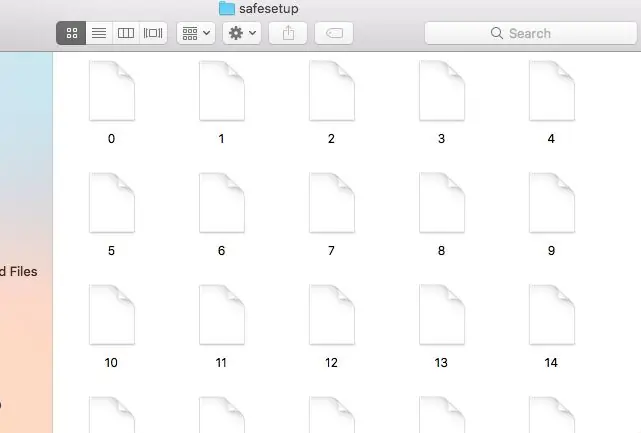Click the safesetup window title text
Viewport: 641px width, 433px height.
point(269,9)
